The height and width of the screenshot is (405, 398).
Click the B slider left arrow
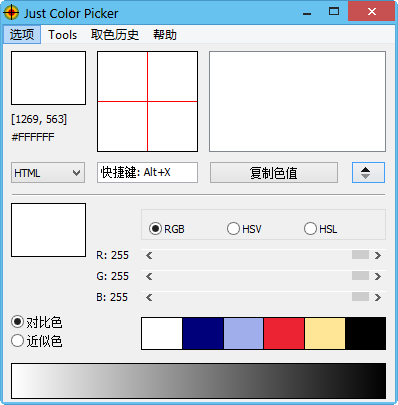click(149, 298)
